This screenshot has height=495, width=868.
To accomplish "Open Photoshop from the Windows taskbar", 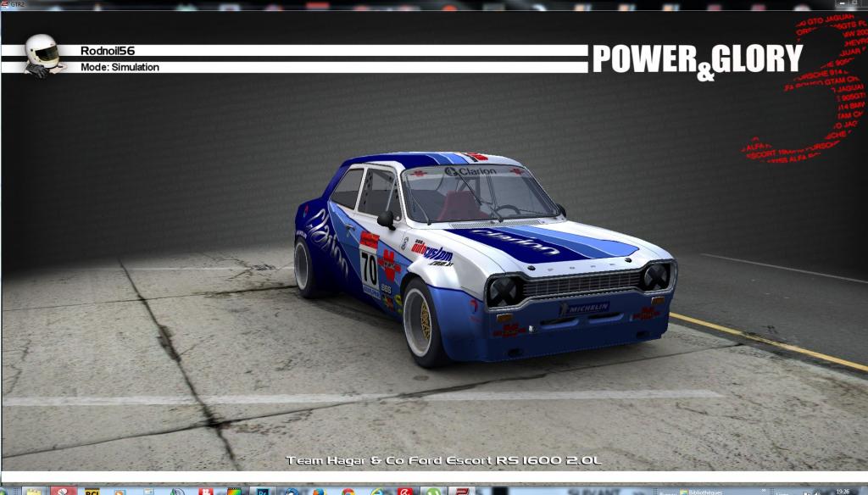I will [x=263, y=491].
